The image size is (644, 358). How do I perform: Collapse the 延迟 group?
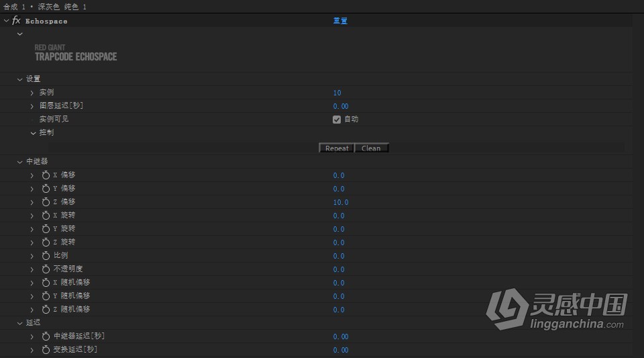pyautogui.click(x=19, y=324)
